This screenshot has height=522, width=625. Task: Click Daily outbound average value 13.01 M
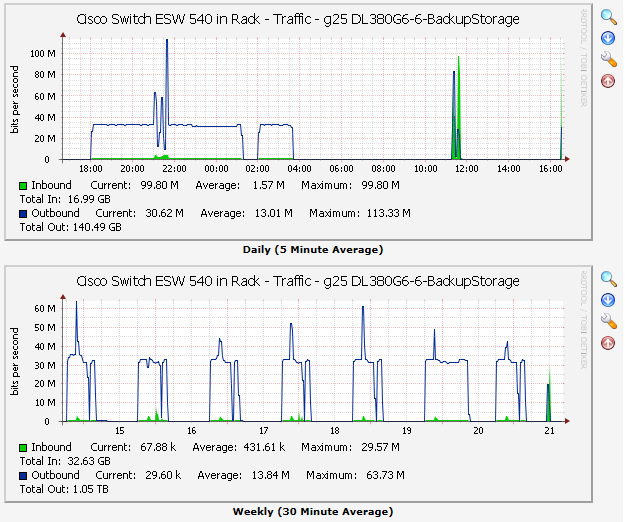[273, 213]
